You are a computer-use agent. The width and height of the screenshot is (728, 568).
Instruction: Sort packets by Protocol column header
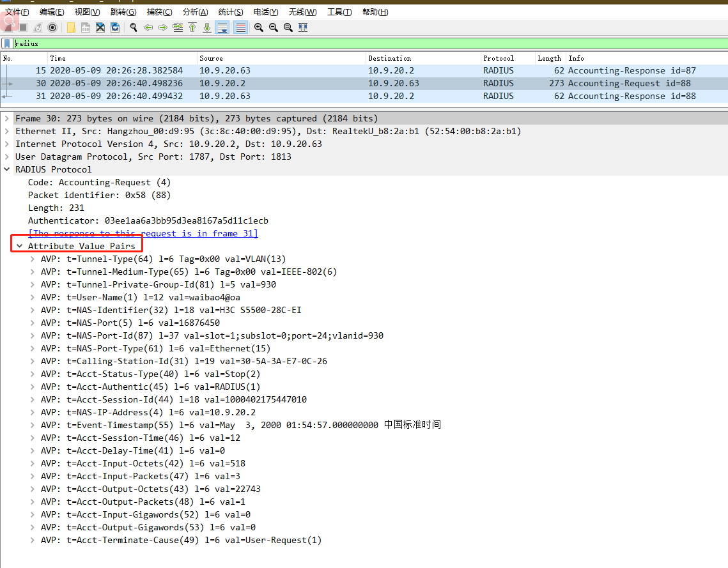tap(499, 58)
